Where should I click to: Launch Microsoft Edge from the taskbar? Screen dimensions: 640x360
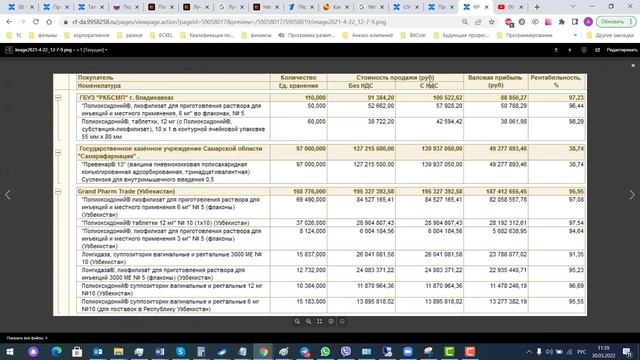[56, 351]
